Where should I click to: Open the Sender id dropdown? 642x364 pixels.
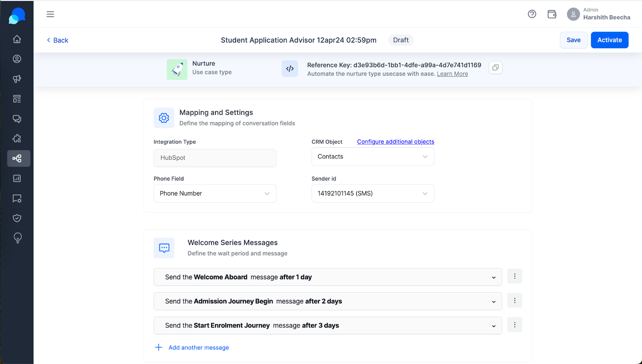[373, 193]
